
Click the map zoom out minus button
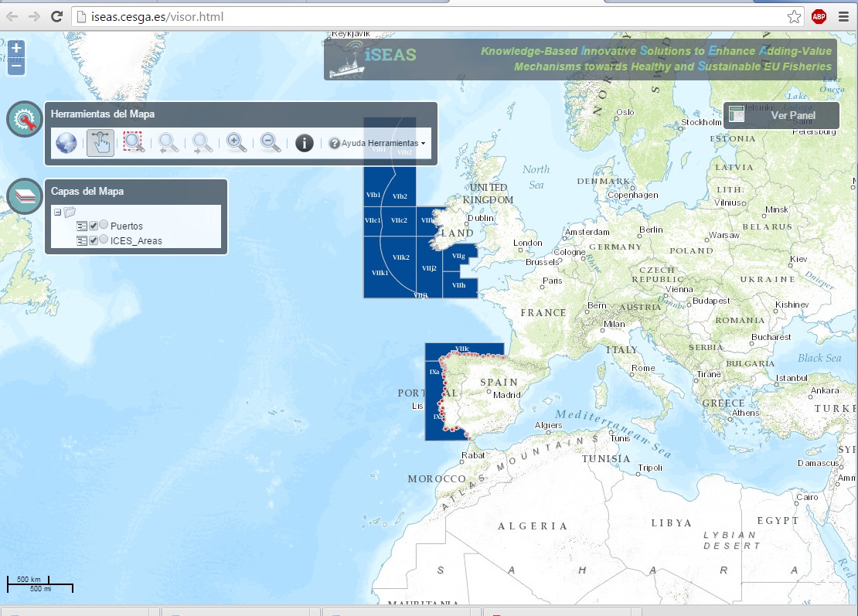pos(16,66)
